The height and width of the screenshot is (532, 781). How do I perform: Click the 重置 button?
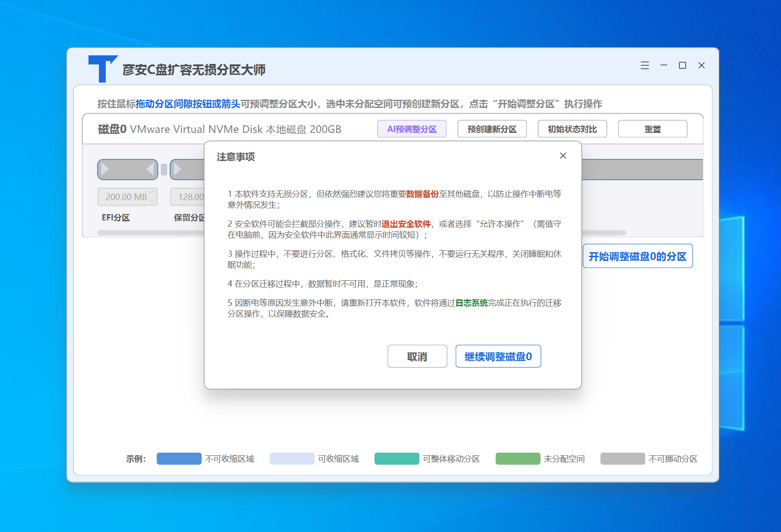pyautogui.click(x=653, y=129)
